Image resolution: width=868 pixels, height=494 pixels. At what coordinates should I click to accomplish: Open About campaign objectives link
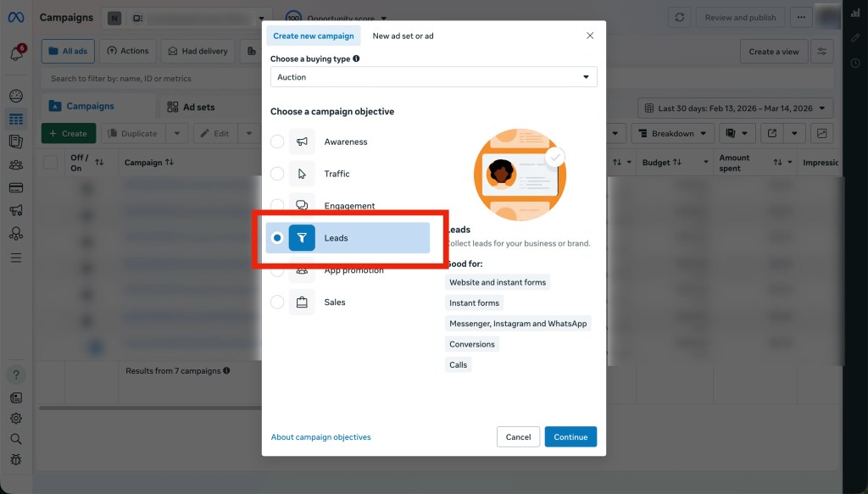point(320,437)
